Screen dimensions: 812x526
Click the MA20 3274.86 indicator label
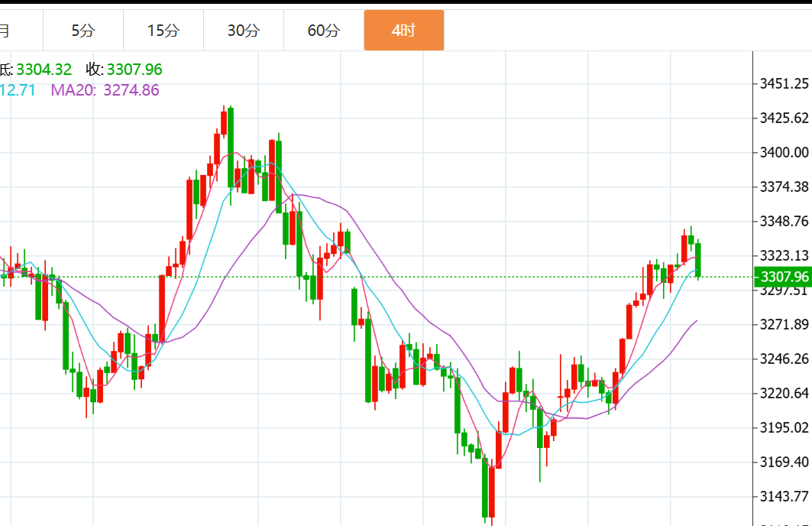[x=105, y=90]
